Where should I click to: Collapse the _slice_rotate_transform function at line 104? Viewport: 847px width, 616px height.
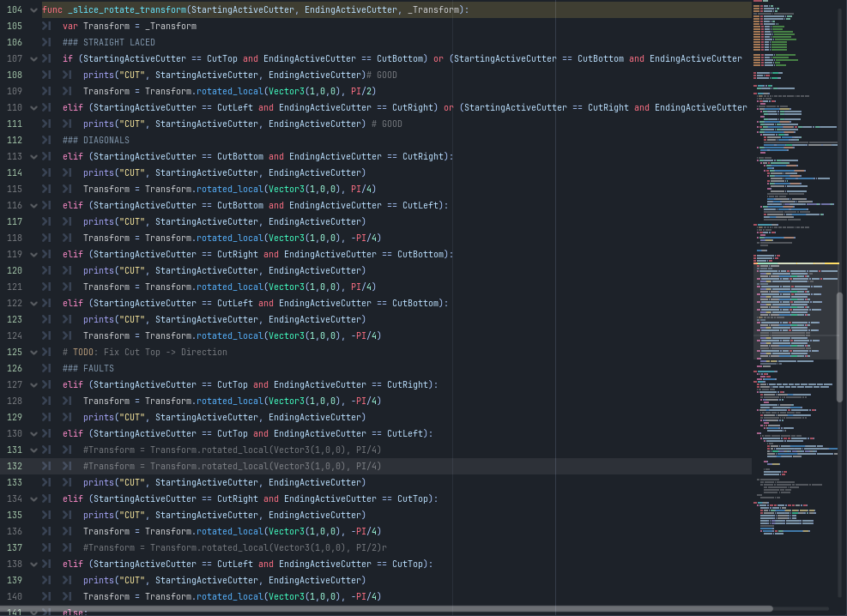(x=33, y=9)
